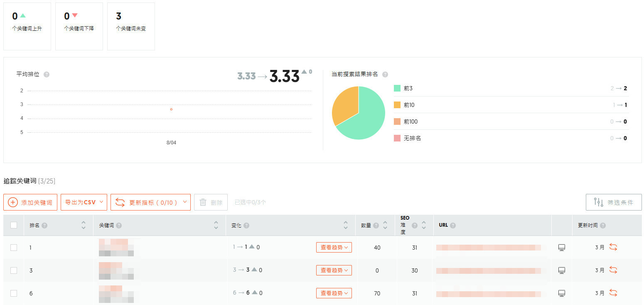
Task: Tick the checkbox for the rank 6 keyword
Action: click(x=14, y=293)
